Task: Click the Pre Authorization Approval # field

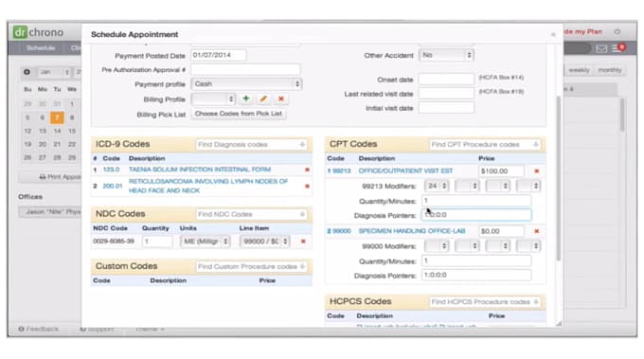Action: tap(245, 69)
